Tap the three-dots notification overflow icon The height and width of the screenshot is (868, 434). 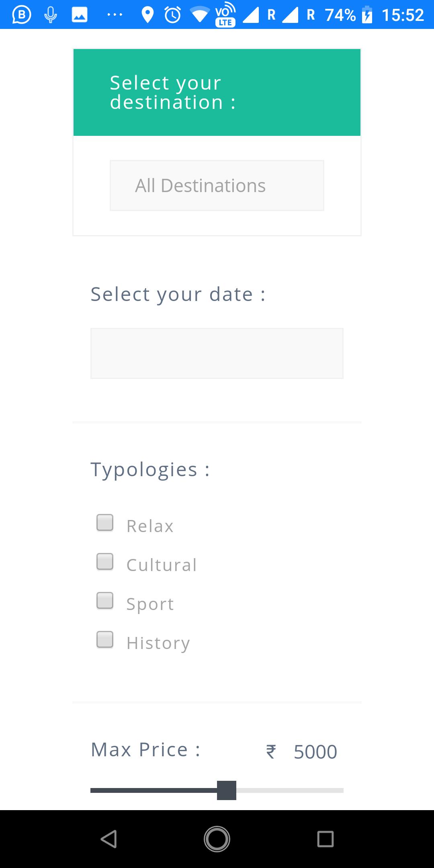(115, 15)
